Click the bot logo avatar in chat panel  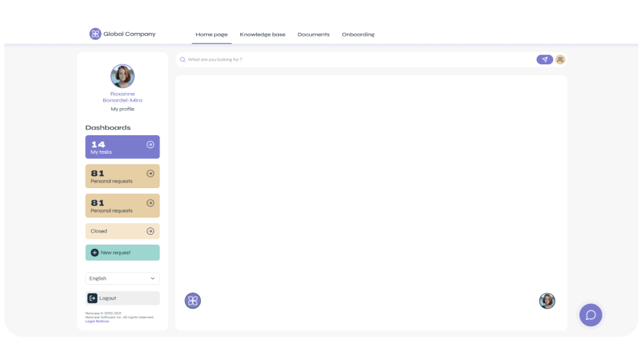tap(192, 300)
